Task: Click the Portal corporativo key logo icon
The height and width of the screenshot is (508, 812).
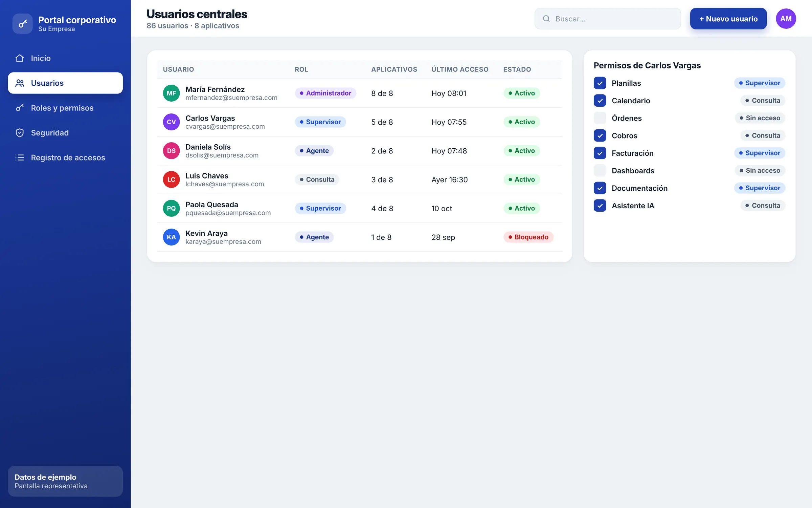Action: [x=23, y=24]
